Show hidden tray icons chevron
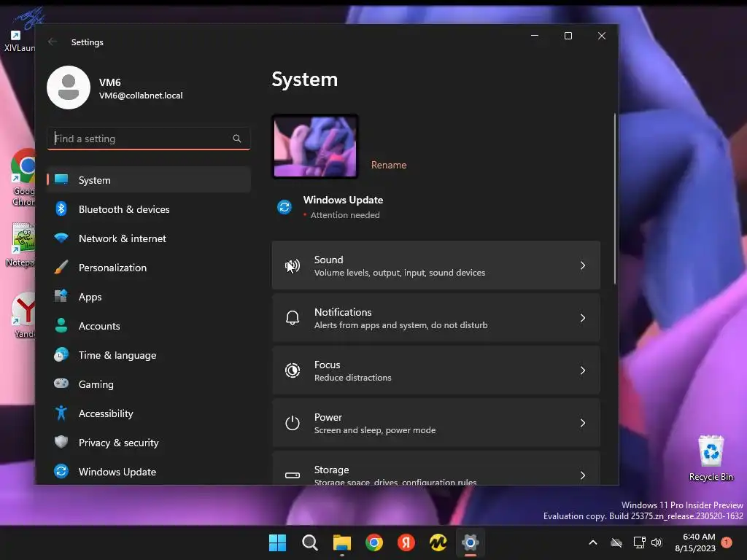This screenshot has height=560, width=747. click(593, 542)
